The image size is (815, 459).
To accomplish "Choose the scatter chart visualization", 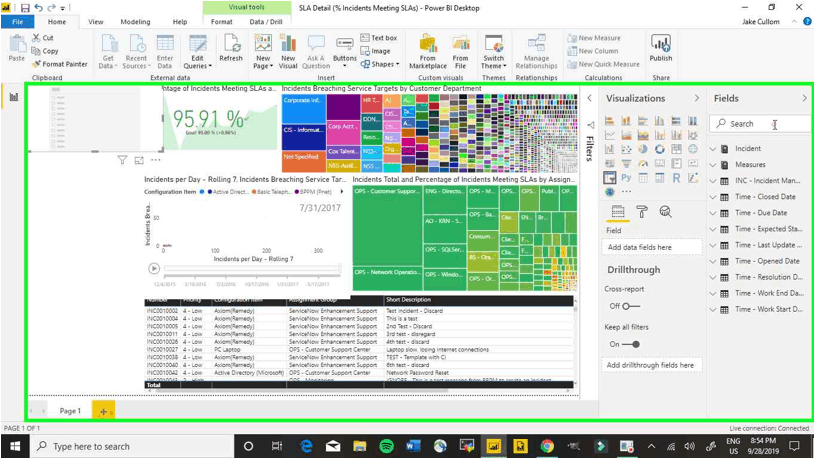I will click(626, 149).
